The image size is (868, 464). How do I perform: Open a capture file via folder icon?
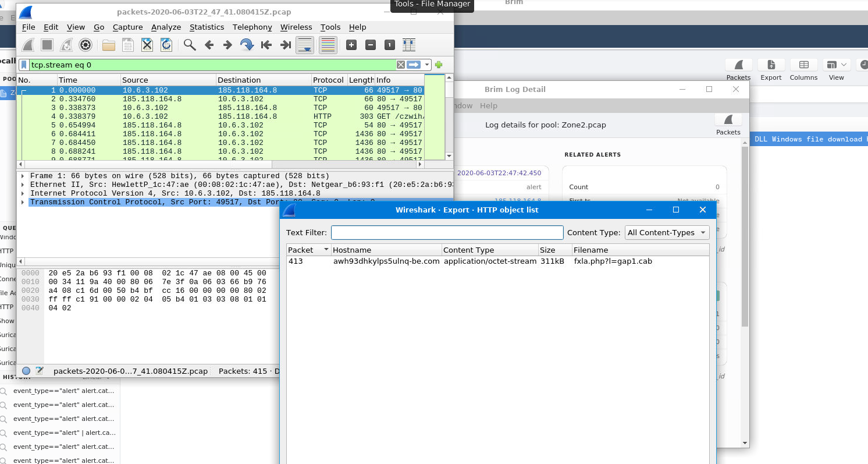point(108,45)
